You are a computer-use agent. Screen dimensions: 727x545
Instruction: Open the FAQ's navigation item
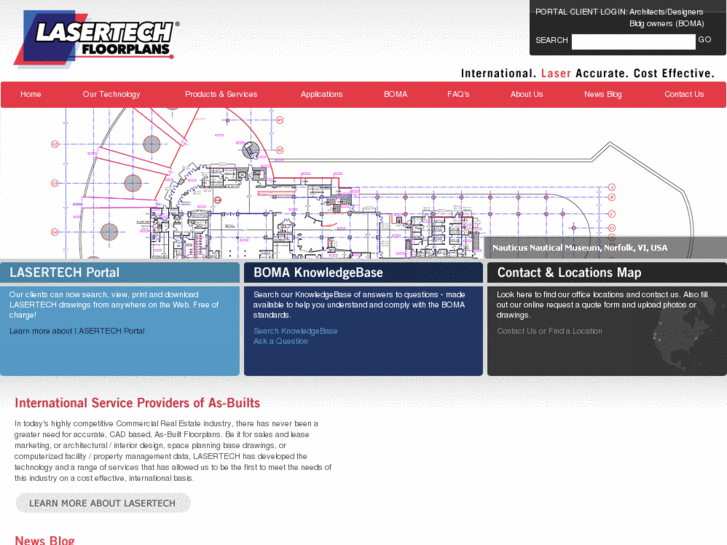pyautogui.click(x=458, y=94)
